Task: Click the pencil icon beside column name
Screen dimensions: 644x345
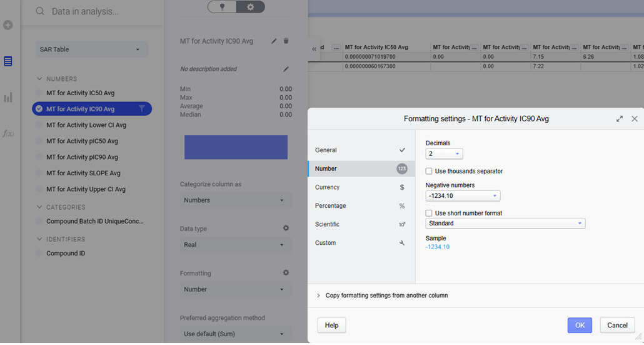Action: pyautogui.click(x=274, y=41)
